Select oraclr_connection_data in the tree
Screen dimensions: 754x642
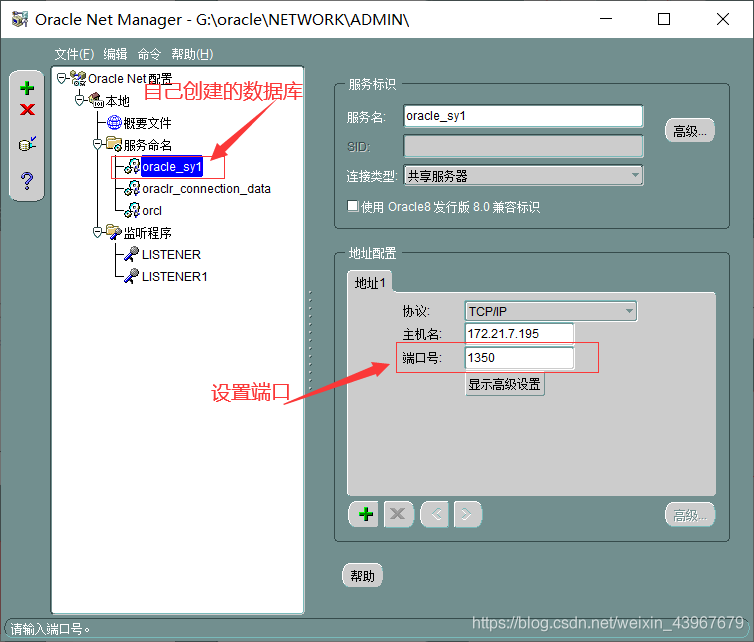206,189
